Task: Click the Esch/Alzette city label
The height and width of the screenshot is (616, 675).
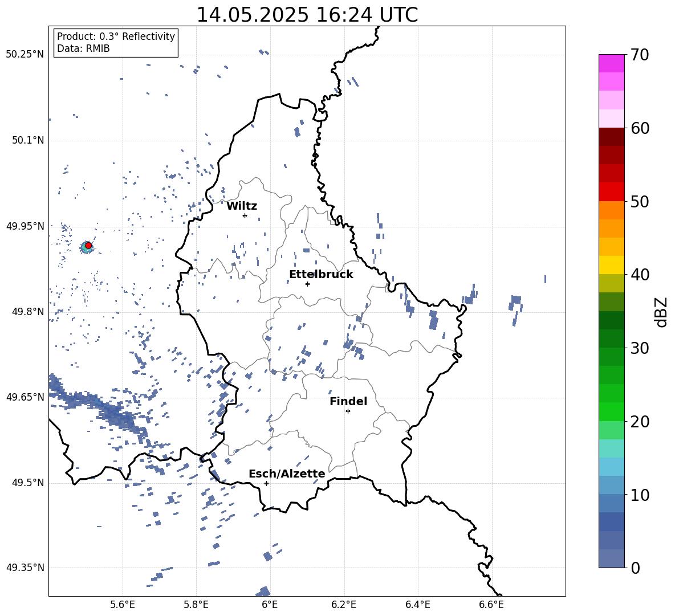Action: pos(287,474)
